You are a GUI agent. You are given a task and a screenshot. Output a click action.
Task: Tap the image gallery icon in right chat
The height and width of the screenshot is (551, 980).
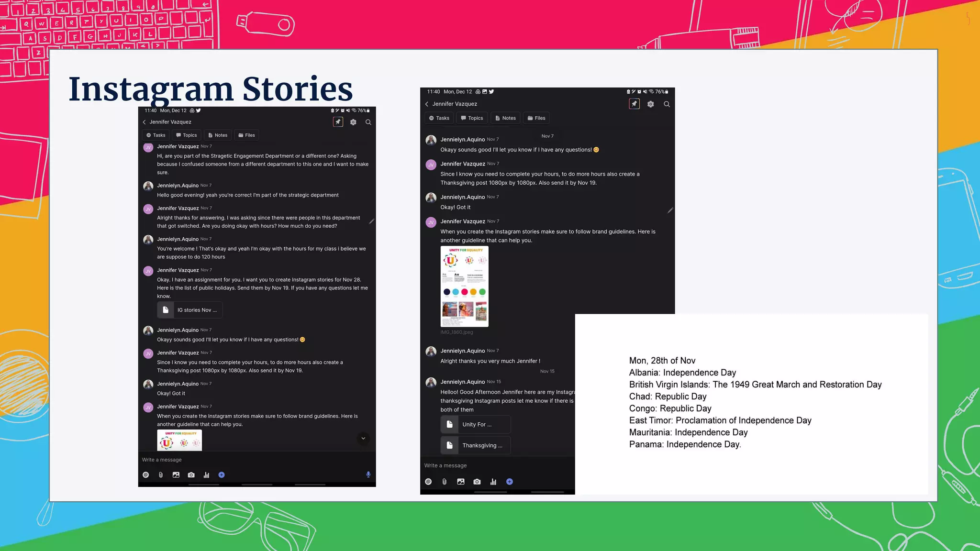(460, 482)
